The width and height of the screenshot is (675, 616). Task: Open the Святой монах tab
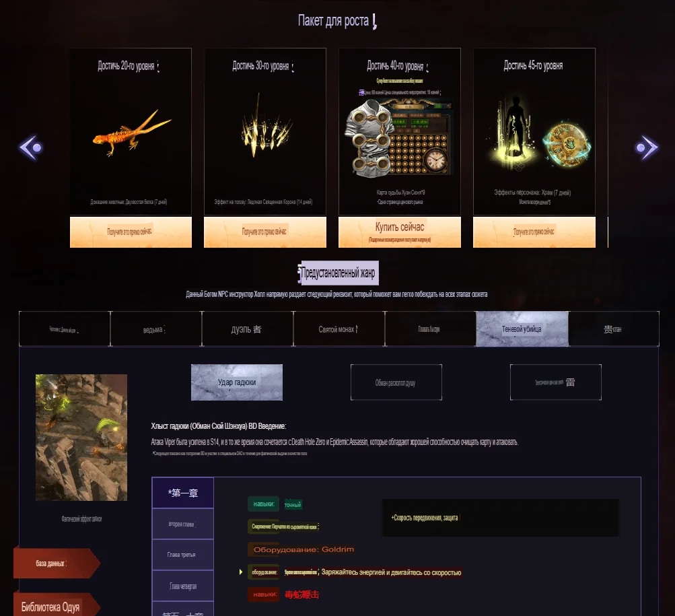[x=339, y=329]
